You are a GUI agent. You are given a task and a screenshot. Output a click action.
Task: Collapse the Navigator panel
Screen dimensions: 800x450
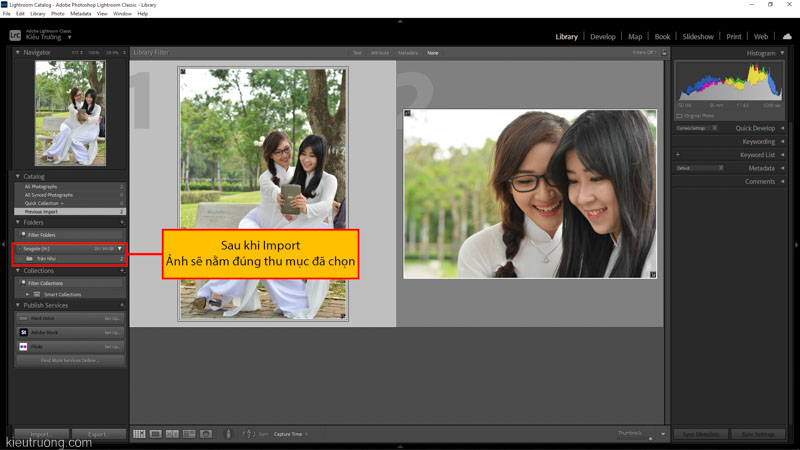point(17,52)
